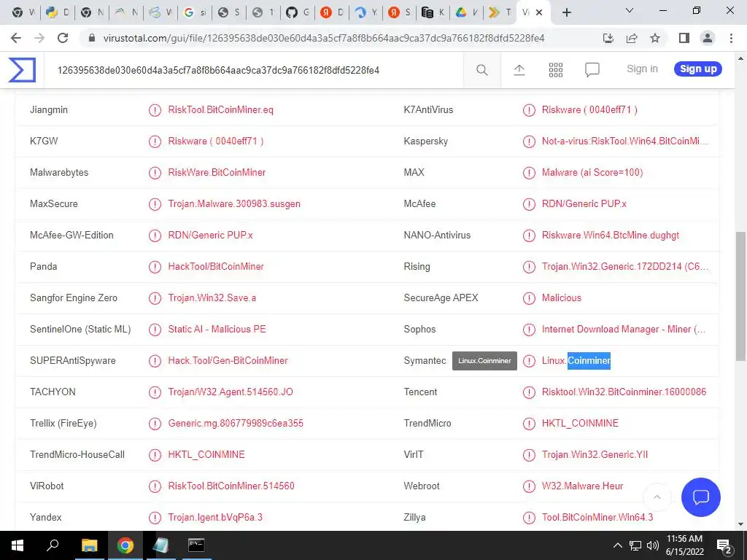Click the alert icon for Trojan.Igent.bVqP6a.3
The image size is (747, 560).
click(155, 518)
